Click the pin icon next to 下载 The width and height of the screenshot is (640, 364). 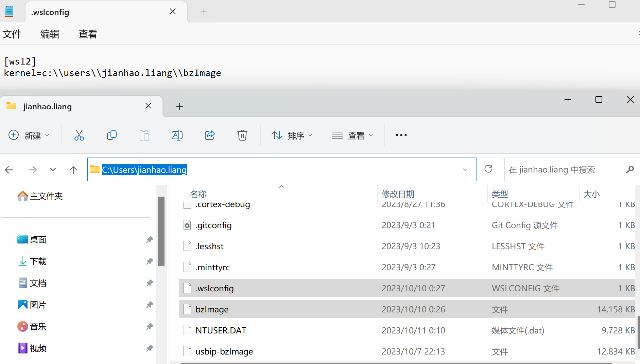150,261
